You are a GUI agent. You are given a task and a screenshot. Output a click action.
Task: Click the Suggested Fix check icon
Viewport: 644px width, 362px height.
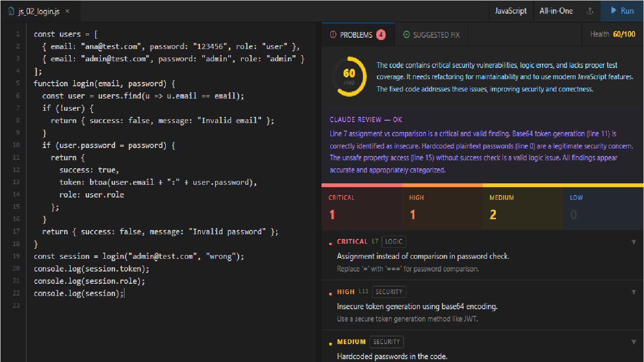pyautogui.click(x=406, y=35)
